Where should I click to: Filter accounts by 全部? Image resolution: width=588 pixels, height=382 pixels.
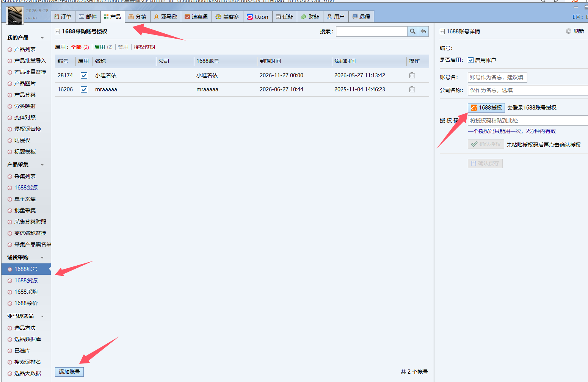(x=76, y=47)
